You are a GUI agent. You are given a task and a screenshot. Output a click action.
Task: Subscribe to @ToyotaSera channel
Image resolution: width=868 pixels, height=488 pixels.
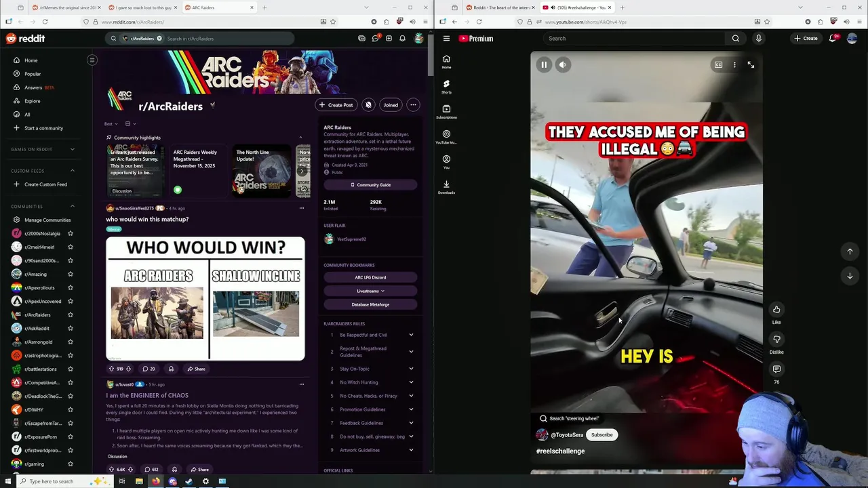click(x=601, y=435)
